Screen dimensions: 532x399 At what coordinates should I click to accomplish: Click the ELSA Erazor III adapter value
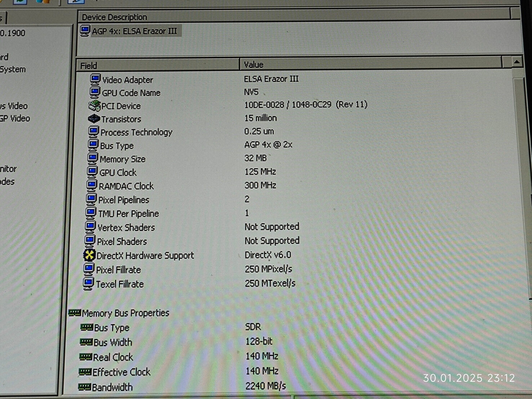pos(271,79)
